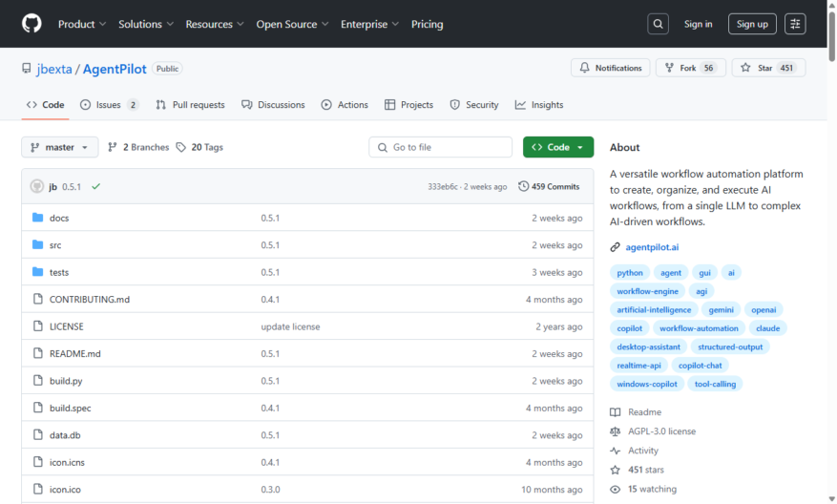Open the Pull requests tab

pyautogui.click(x=190, y=105)
